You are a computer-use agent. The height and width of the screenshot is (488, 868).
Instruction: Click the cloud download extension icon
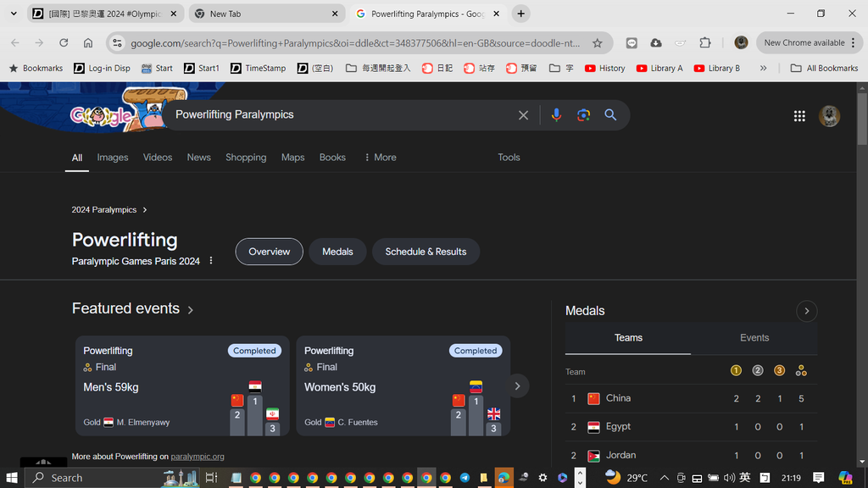tap(656, 42)
